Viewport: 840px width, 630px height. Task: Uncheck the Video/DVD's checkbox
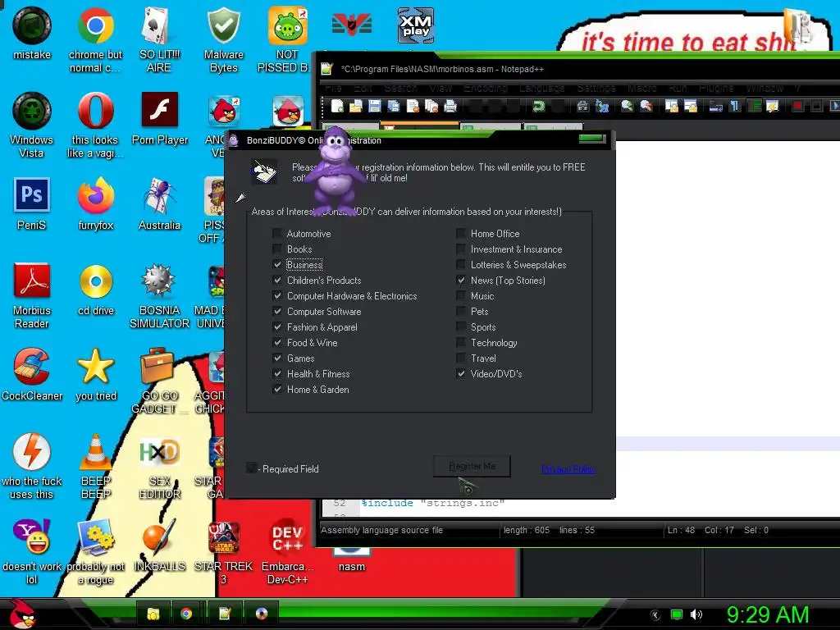(x=461, y=374)
